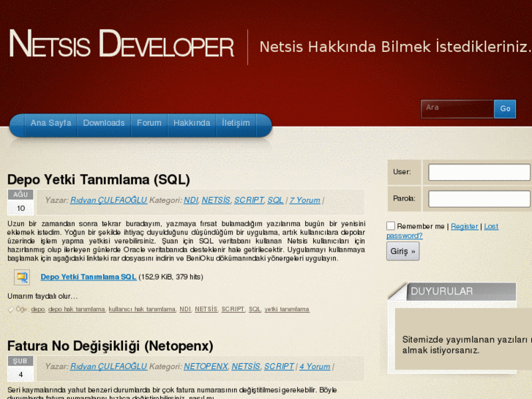Open NDI category of Depo Yetki post
Screen dimensions: 532x399
pos(191,201)
